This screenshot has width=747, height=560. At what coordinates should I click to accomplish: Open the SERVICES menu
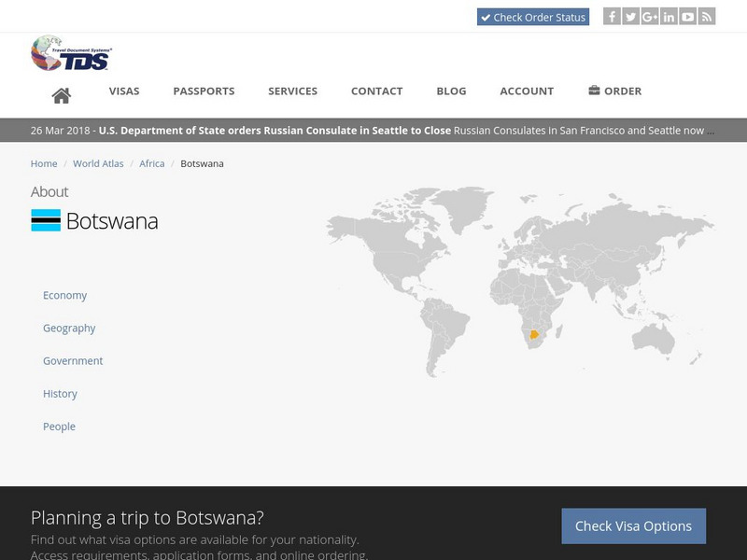tap(293, 91)
